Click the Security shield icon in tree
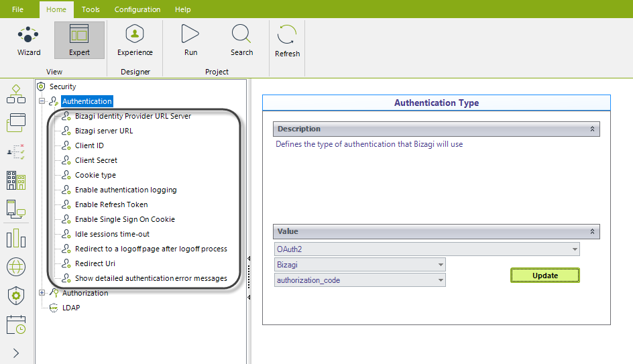 click(x=41, y=86)
